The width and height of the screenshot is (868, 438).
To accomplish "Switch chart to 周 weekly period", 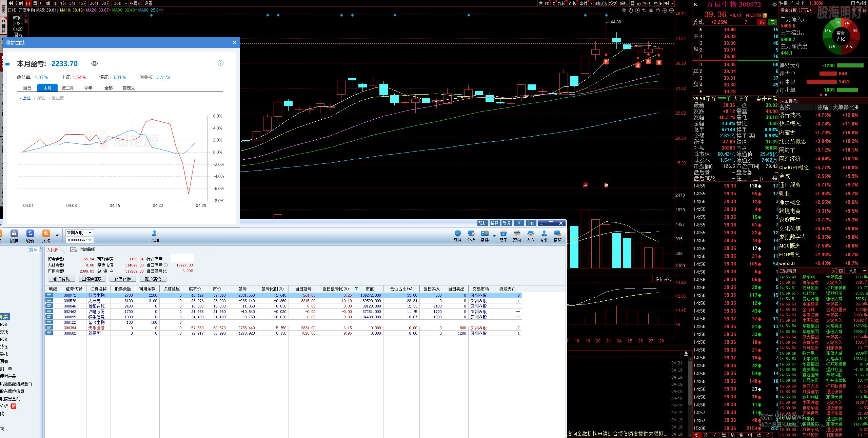I will point(35,3).
